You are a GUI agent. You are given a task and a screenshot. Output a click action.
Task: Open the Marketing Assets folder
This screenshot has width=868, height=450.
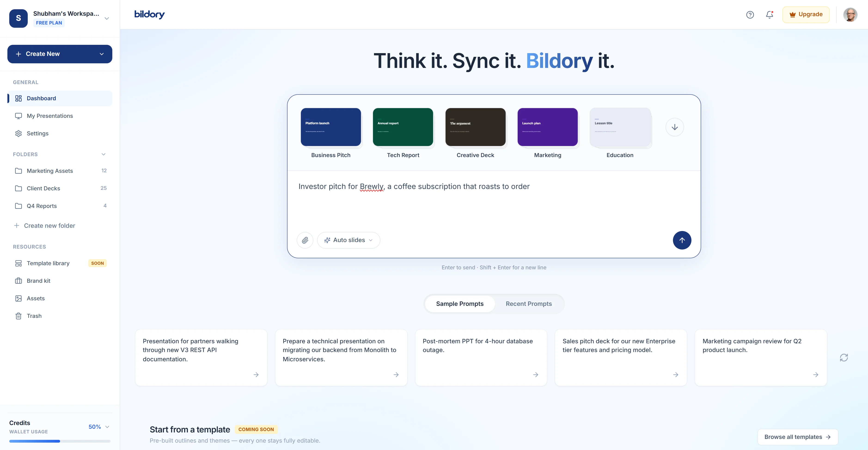click(x=60, y=171)
